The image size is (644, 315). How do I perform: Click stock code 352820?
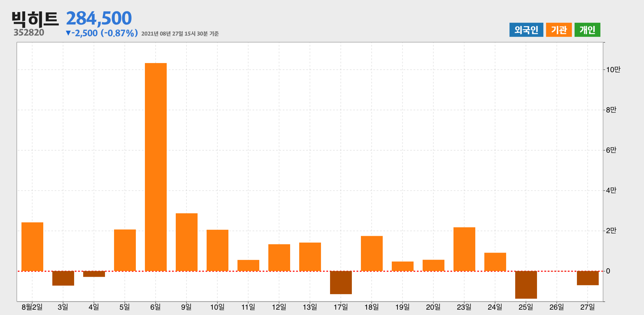[29, 33]
